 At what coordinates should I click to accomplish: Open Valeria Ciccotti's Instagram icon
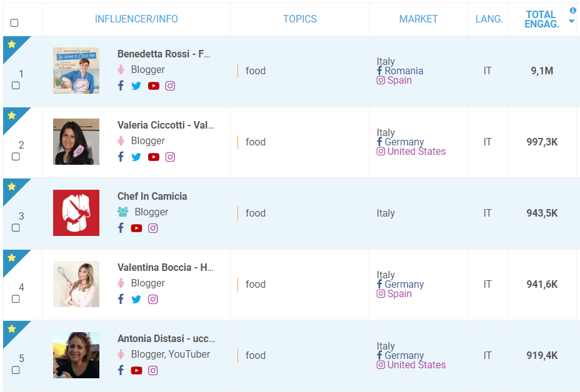point(170,157)
